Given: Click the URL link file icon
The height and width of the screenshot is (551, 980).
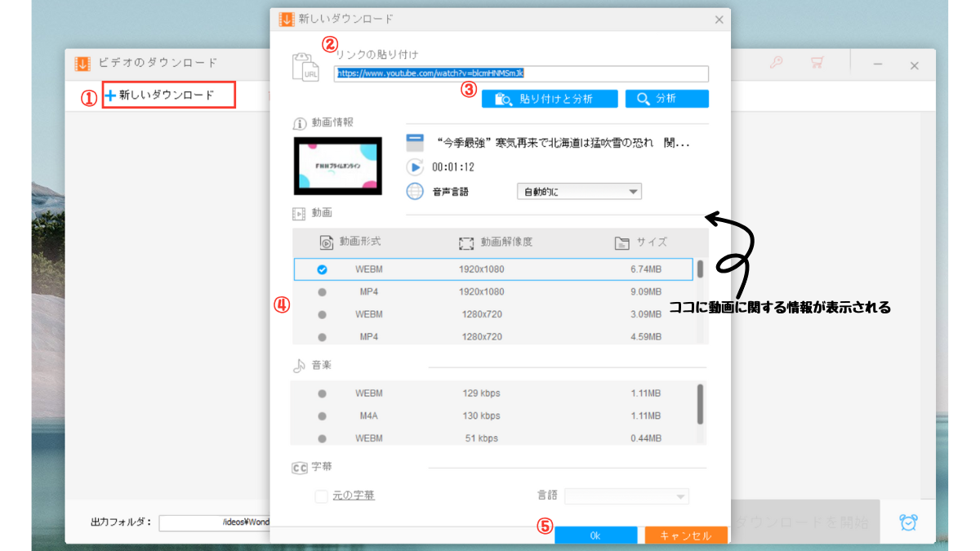Looking at the screenshot, I should (x=307, y=68).
